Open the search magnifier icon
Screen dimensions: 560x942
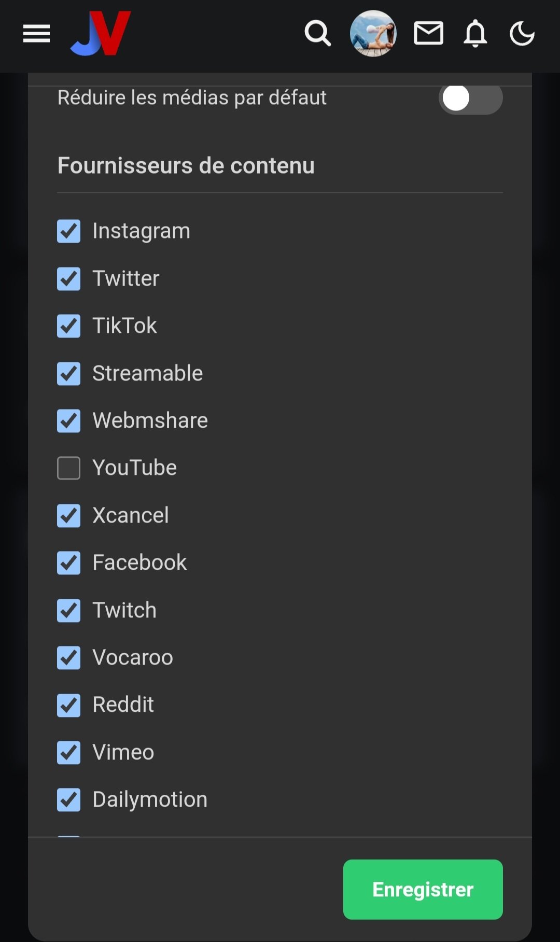[317, 34]
